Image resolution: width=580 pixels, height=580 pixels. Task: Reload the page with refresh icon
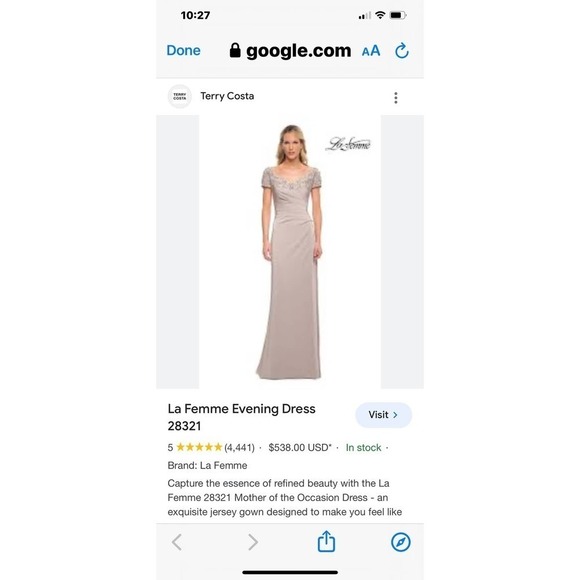(402, 51)
